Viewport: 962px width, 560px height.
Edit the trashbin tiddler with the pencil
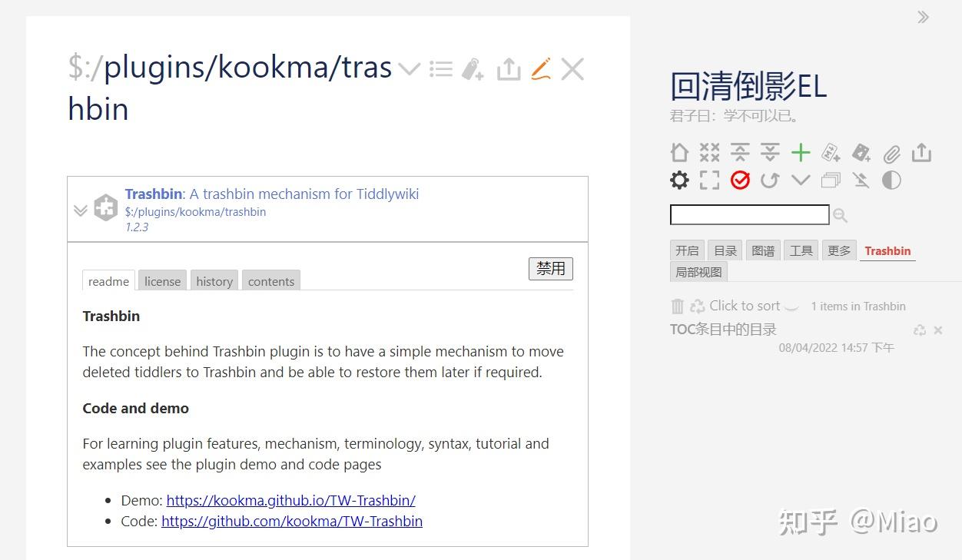coord(540,69)
